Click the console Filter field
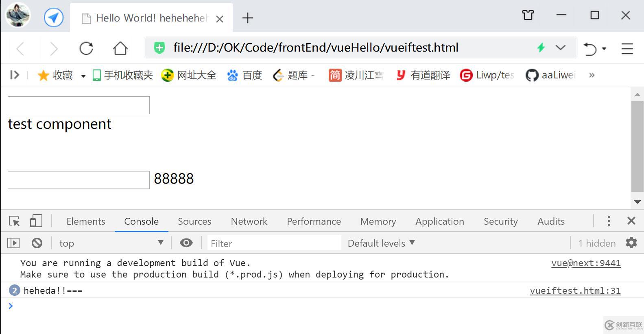This screenshot has height=334, width=644. point(275,243)
